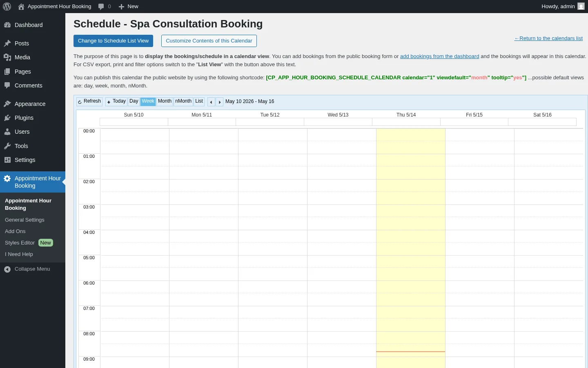Click the Appointment Hour Booking gear icon
588x368 pixels.
click(x=7, y=178)
